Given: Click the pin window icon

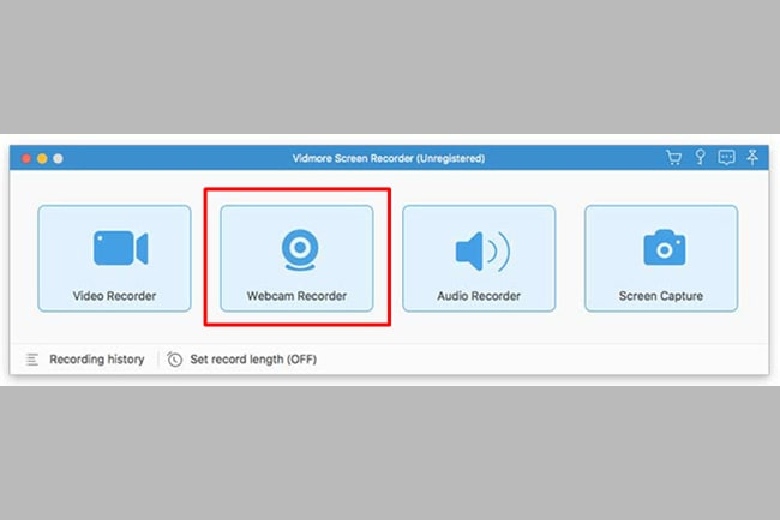Looking at the screenshot, I should pyautogui.click(x=752, y=157).
